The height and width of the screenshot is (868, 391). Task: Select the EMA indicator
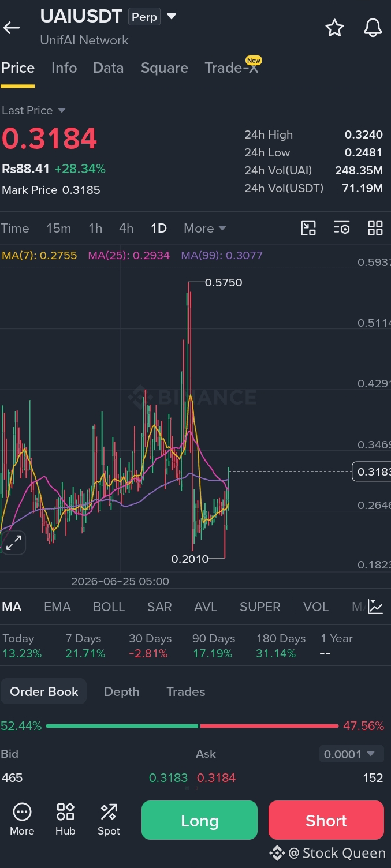coord(57,607)
